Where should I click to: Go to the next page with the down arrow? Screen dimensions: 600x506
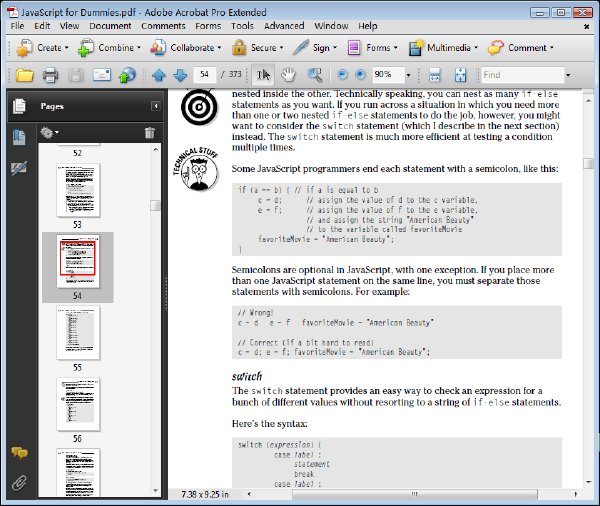180,75
